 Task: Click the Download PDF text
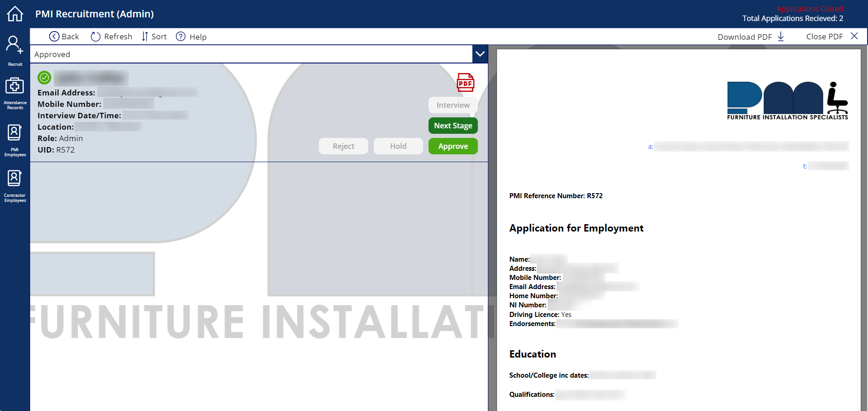(745, 37)
